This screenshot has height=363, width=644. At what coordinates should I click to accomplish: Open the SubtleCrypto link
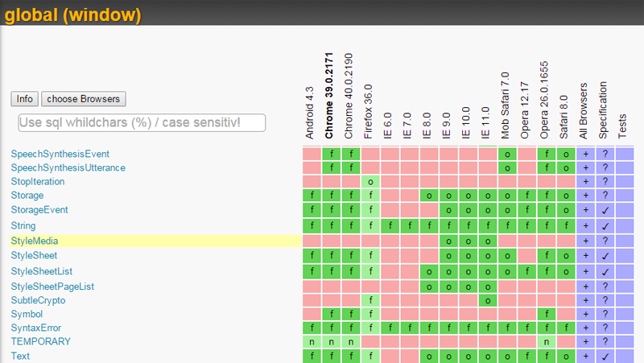(38, 300)
